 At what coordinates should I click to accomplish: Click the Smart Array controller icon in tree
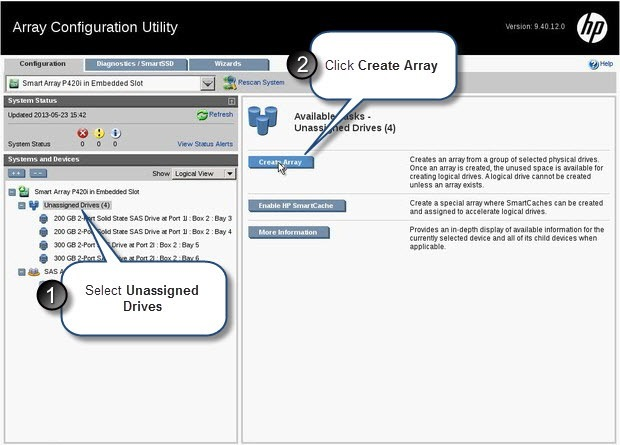coord(24,192)
